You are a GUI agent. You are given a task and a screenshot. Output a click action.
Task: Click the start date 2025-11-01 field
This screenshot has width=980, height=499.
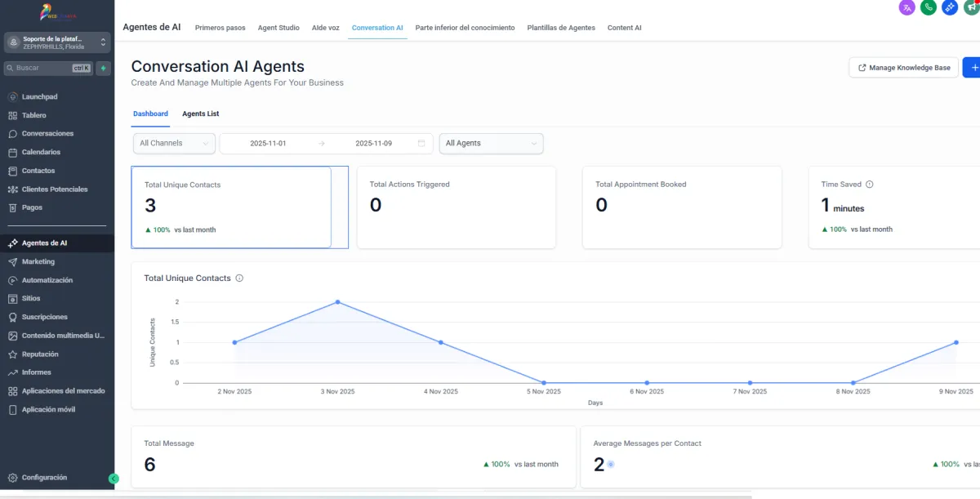[268, 144]
